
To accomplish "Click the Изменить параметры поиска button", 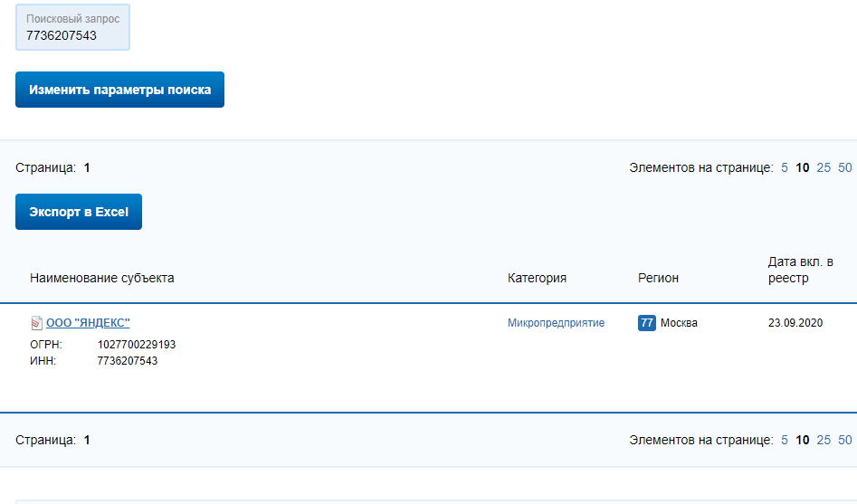I will click(119, 90).
